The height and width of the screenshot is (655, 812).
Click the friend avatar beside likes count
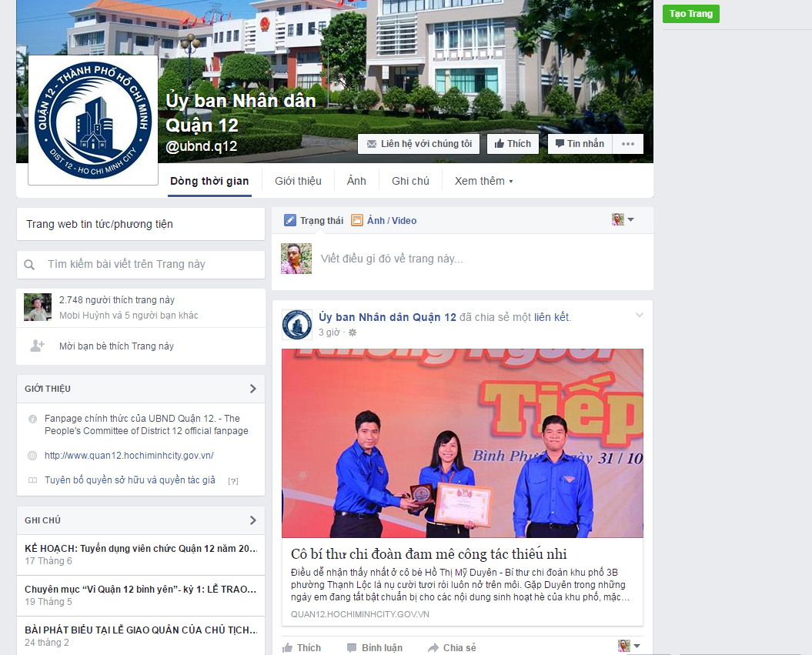[x=38, y=307]
